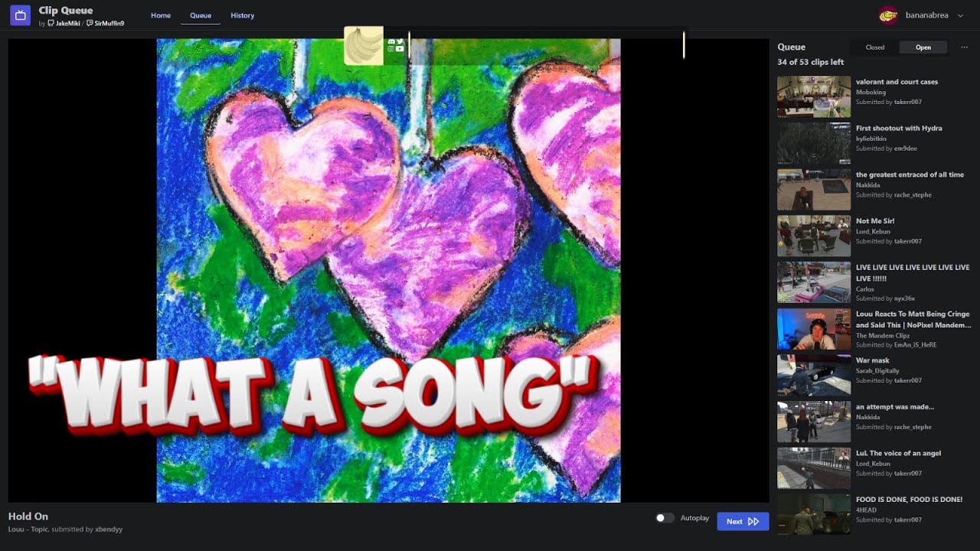The image size is (980, 551).
Task: Click the Next clip button
Action: pyautogui.click(x=743, y=521)
